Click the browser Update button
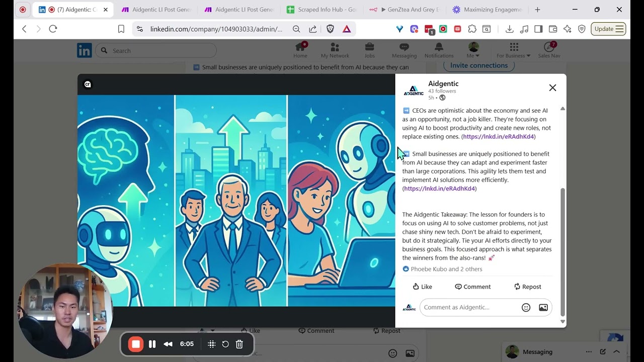The image size is (644, 362). click(x=608, y=29)
